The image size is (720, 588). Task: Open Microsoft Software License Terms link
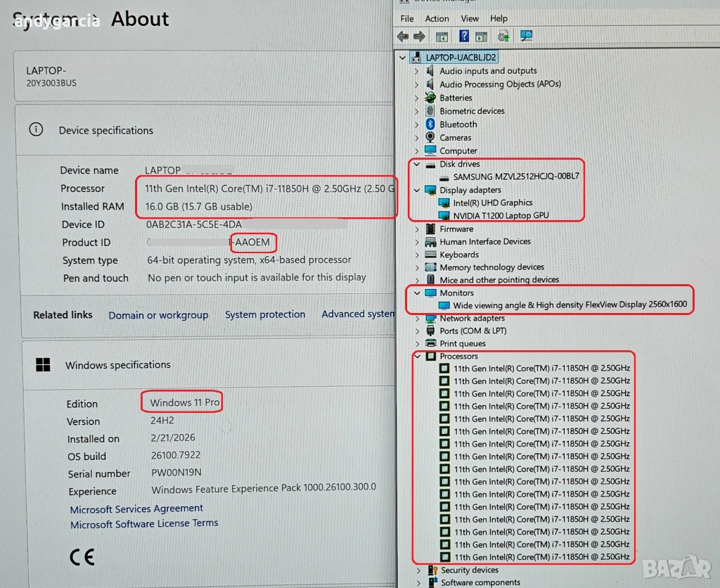(144, 524)
